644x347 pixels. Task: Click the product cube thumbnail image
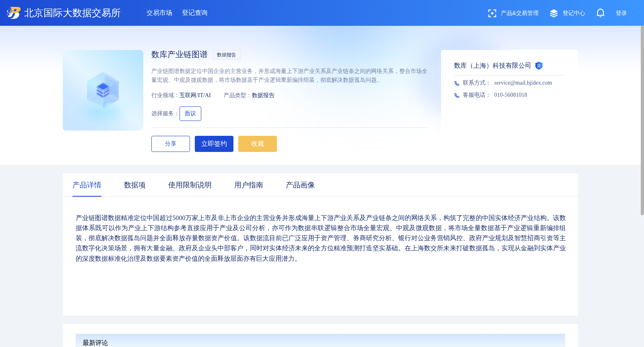click(103, 90)
